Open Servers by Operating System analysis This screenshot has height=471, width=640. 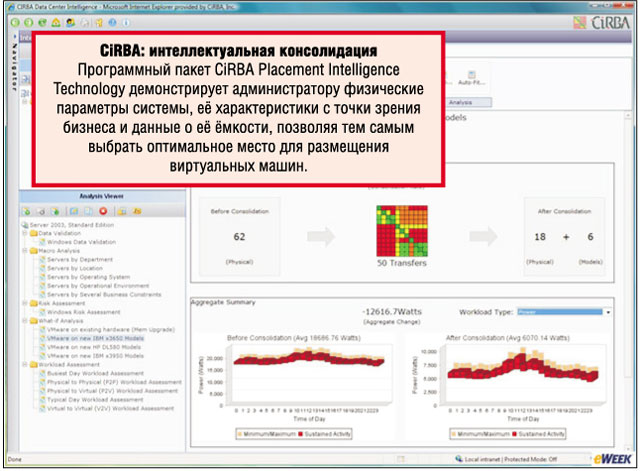coord(89,277)
